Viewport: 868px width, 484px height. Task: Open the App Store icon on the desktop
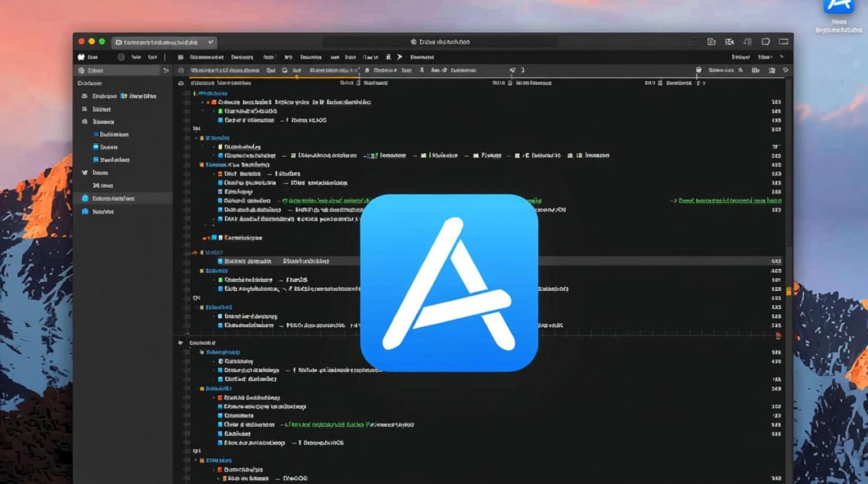click(838, 6)
